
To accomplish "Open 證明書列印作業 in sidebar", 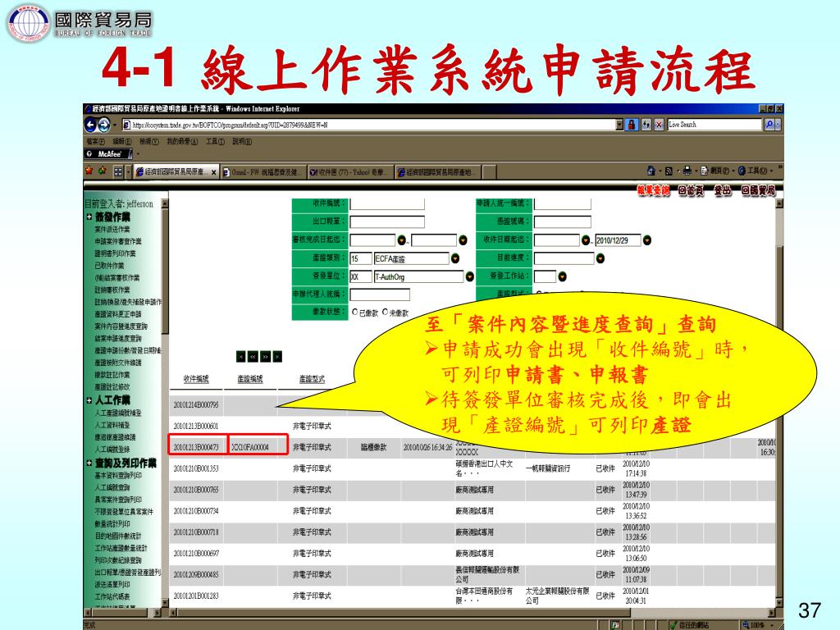I will (x=115, y=253).
